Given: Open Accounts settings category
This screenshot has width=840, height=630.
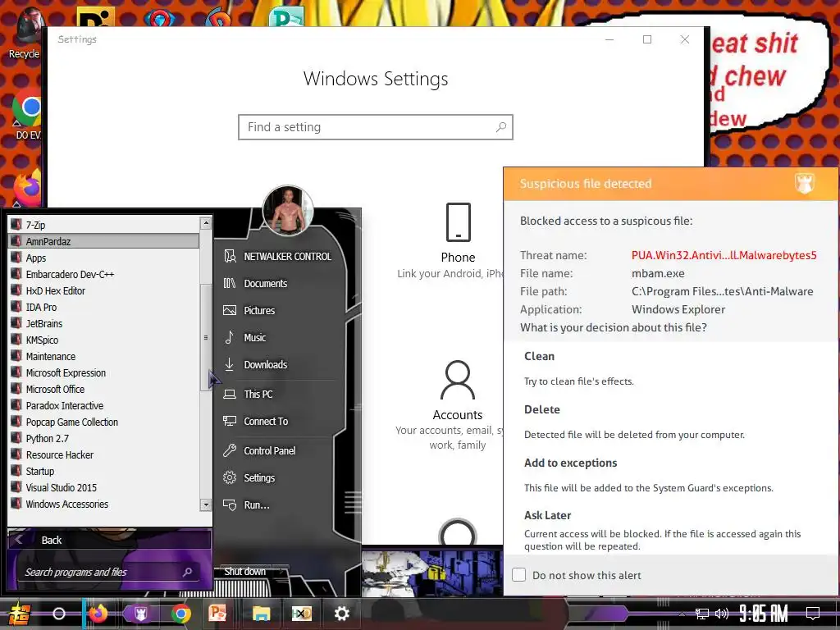Looking at the screenshot, I should [458, 405].
